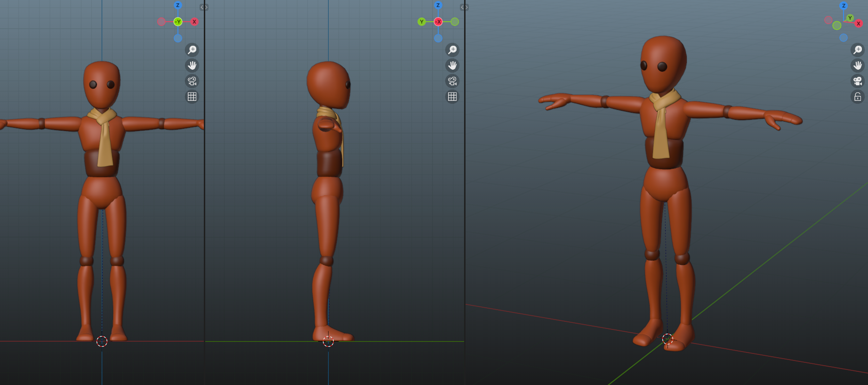Select the character's head in perspective viewport

pos(663,64)
